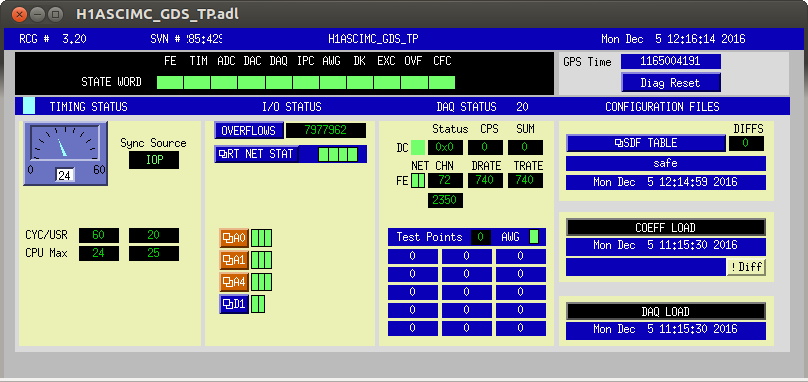
Task: Click the Sync Source value IOP
Action: pos(154,160)
